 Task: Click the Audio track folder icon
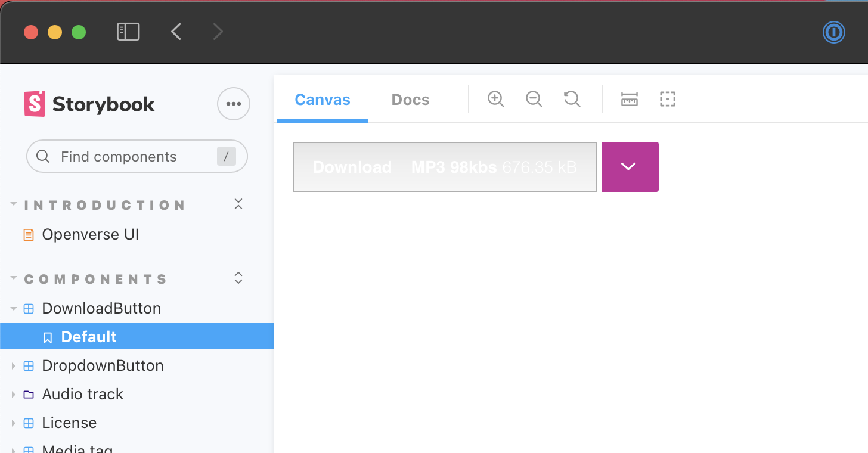coord(29,395)
